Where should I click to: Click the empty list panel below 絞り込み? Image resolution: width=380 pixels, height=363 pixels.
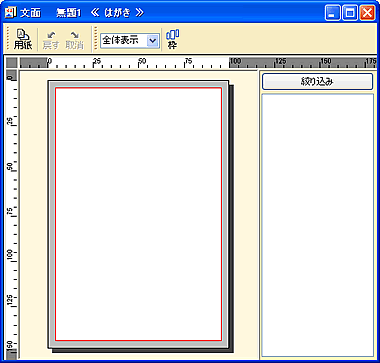tap(317, 225)
